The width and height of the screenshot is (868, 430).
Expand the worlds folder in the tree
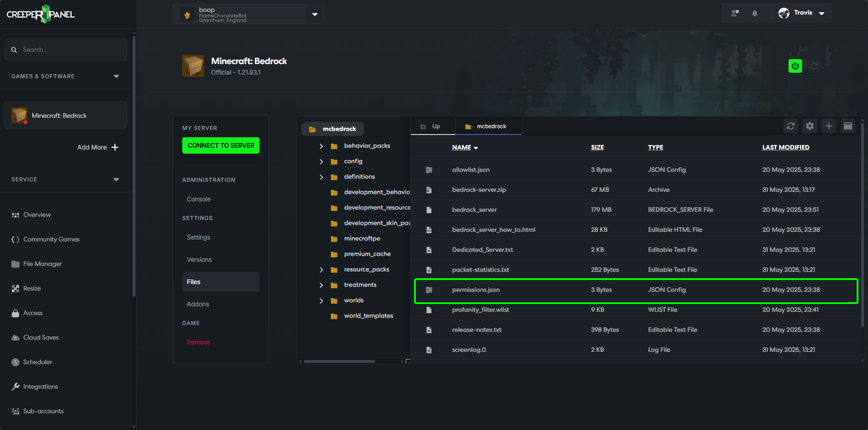322,300
